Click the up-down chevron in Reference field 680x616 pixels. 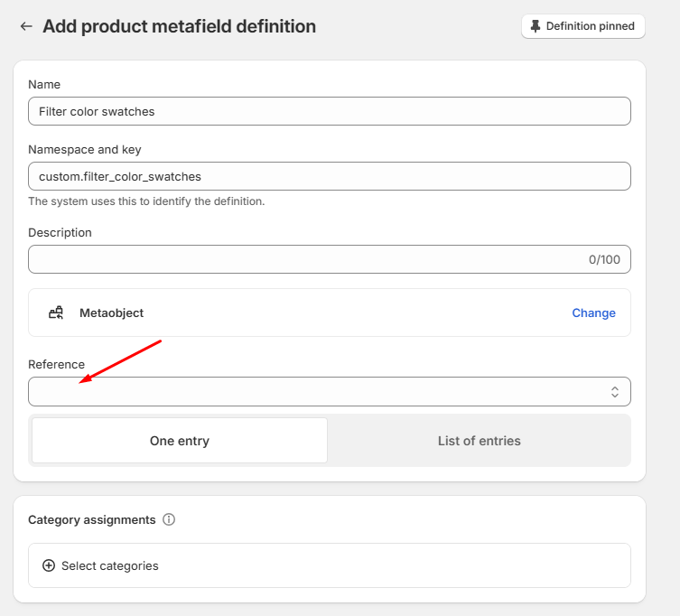pyautogui.click(x=614, y=392)
